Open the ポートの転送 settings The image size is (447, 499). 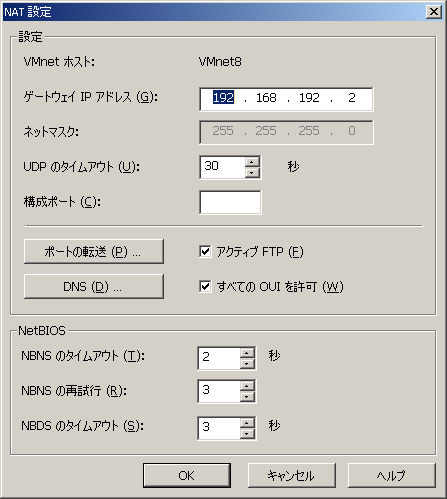pos(94,251)
